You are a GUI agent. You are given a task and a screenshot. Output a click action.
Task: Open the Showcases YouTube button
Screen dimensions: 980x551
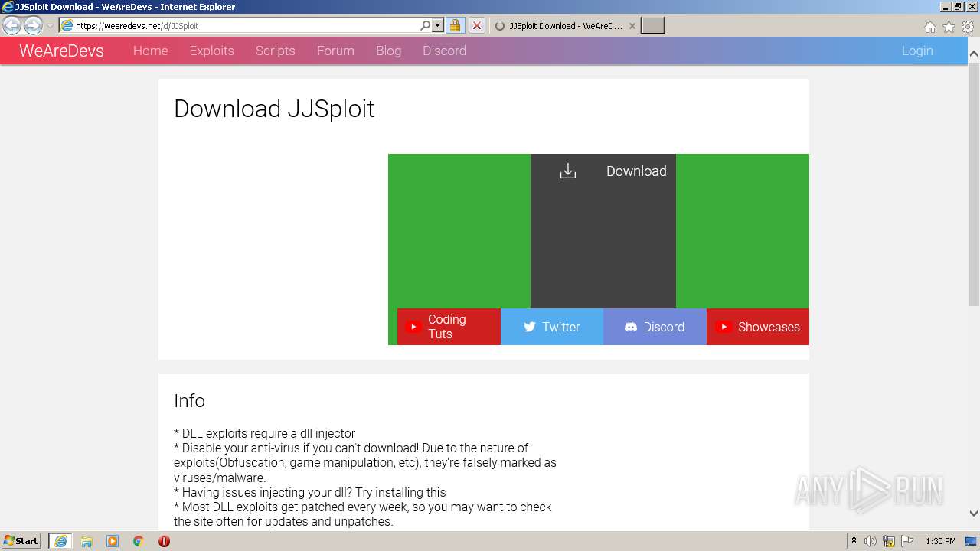[x=758, y=327]
